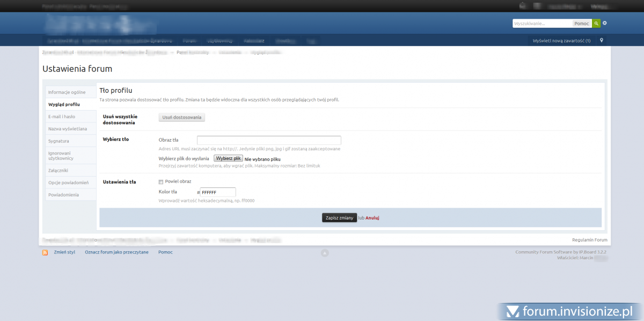Select the Powiadomienia tab
Screen dimensions: 644x321
point(70,195)
